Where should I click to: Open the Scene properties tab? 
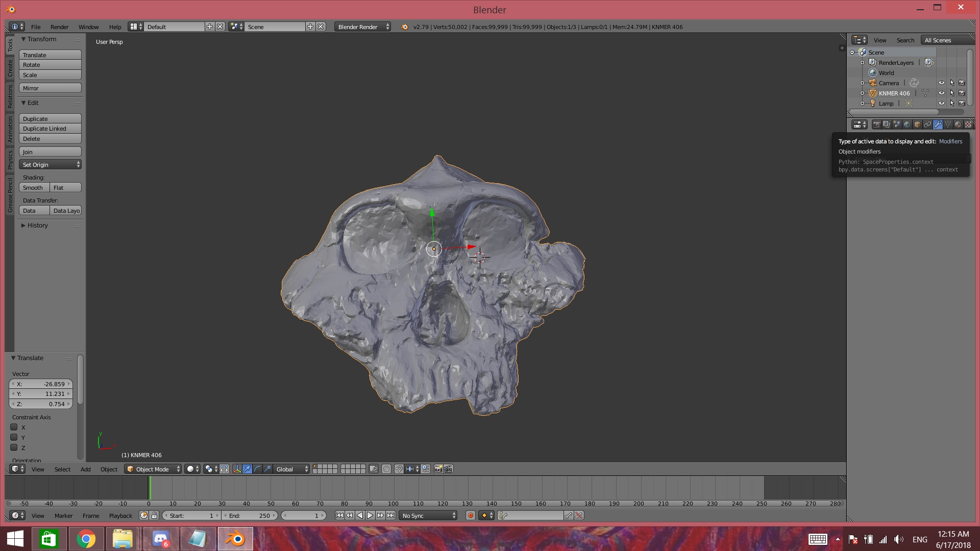point(897,124)
